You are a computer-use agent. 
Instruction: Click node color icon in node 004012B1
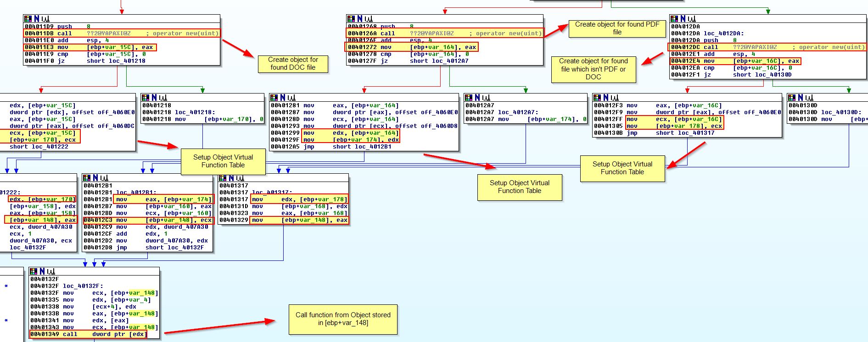coord(87,178)
